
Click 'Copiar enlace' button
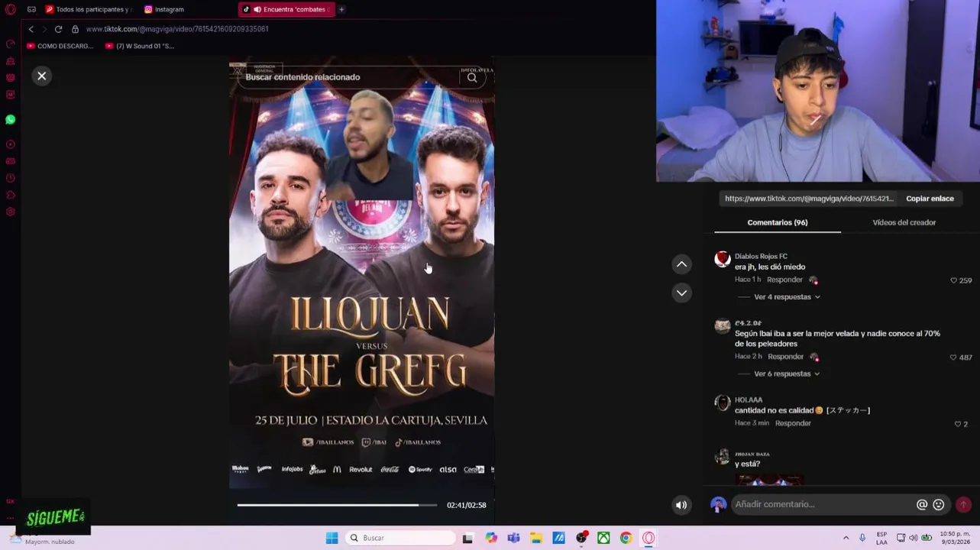coord(930,199)
